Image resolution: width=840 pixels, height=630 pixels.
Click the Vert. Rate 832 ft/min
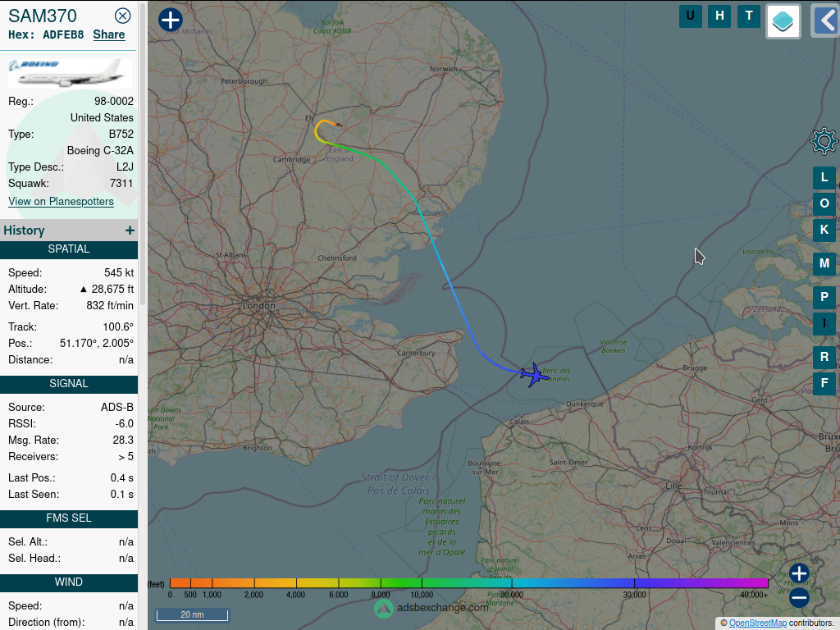coord(110,306)
